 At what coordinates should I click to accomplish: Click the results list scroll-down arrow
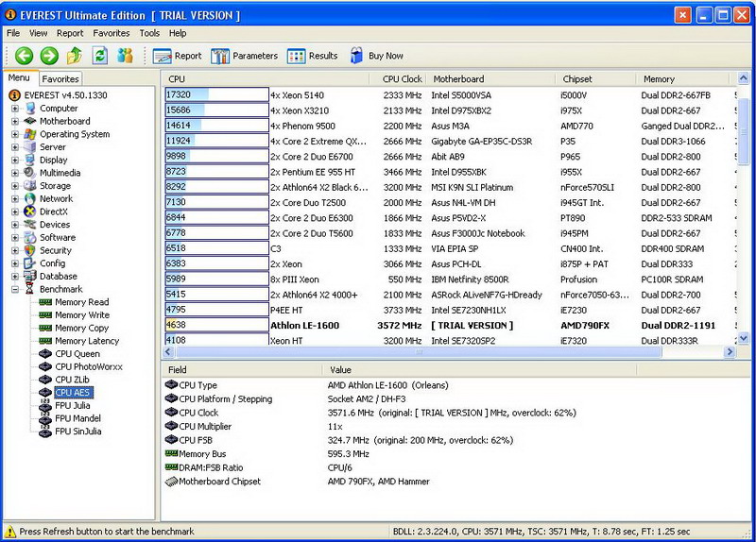[743, 338]
